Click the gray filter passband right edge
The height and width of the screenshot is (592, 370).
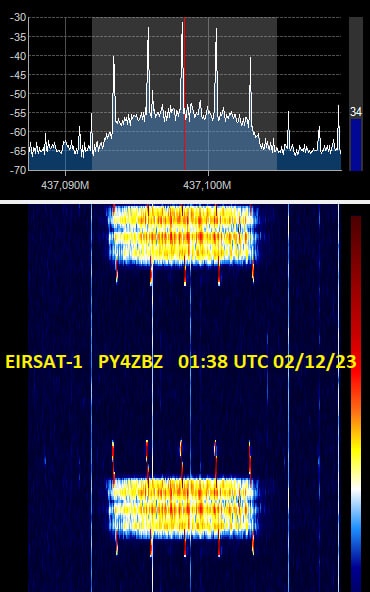[277, 94]
